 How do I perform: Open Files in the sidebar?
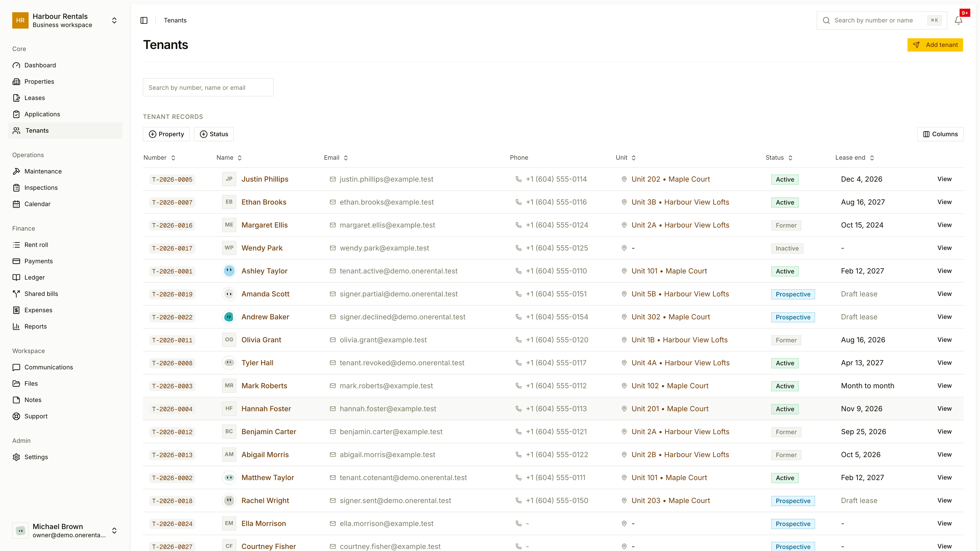click(x=65, y=384)
